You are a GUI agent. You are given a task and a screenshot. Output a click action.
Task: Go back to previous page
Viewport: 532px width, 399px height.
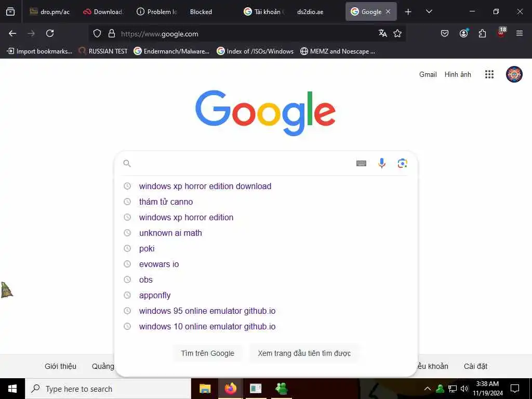12,33
